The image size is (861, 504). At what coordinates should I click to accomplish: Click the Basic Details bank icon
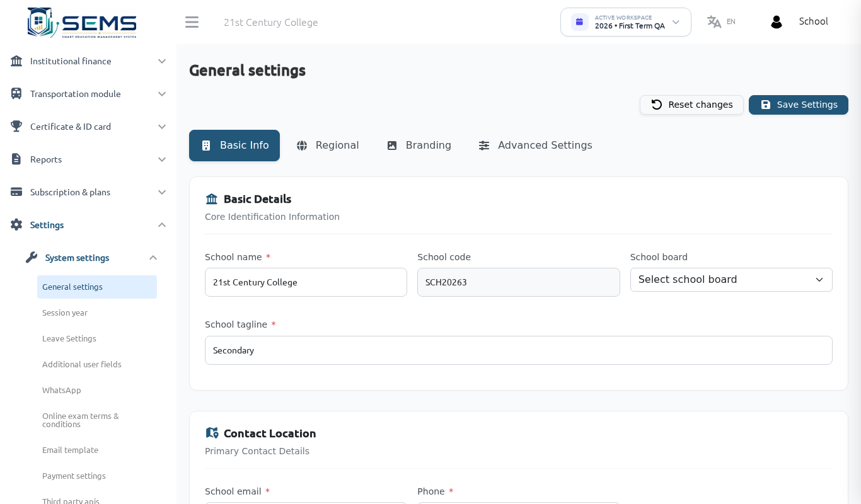212,199
